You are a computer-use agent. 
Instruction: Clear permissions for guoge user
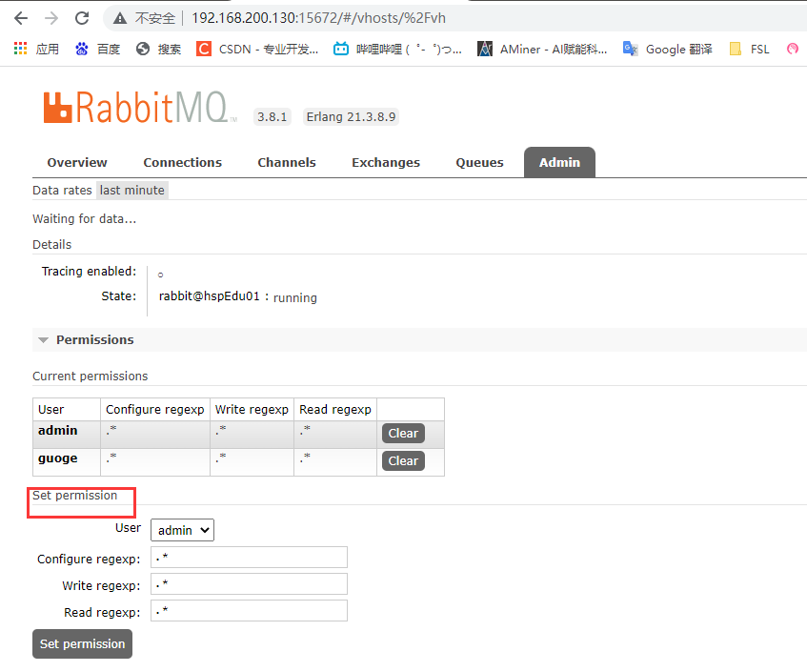404,461
